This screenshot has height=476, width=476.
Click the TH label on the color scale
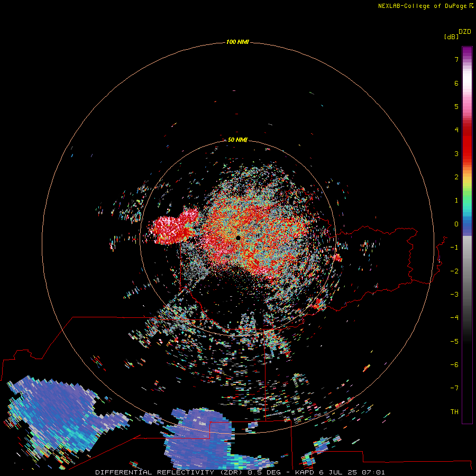tap(454, 412)
